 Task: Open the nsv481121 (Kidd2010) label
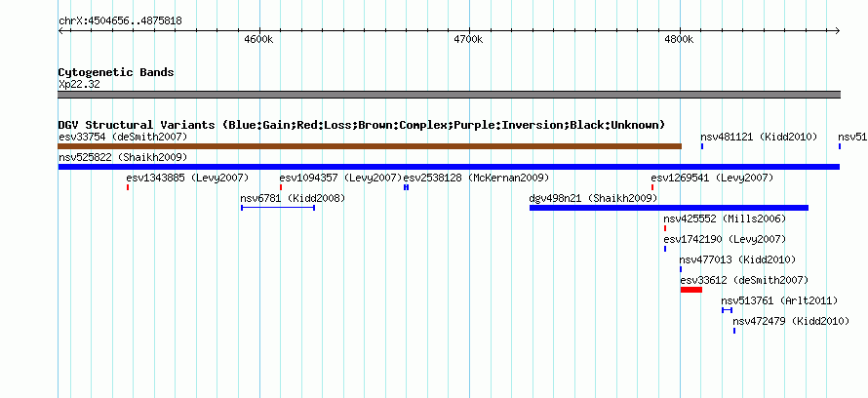tap(759, 137)
